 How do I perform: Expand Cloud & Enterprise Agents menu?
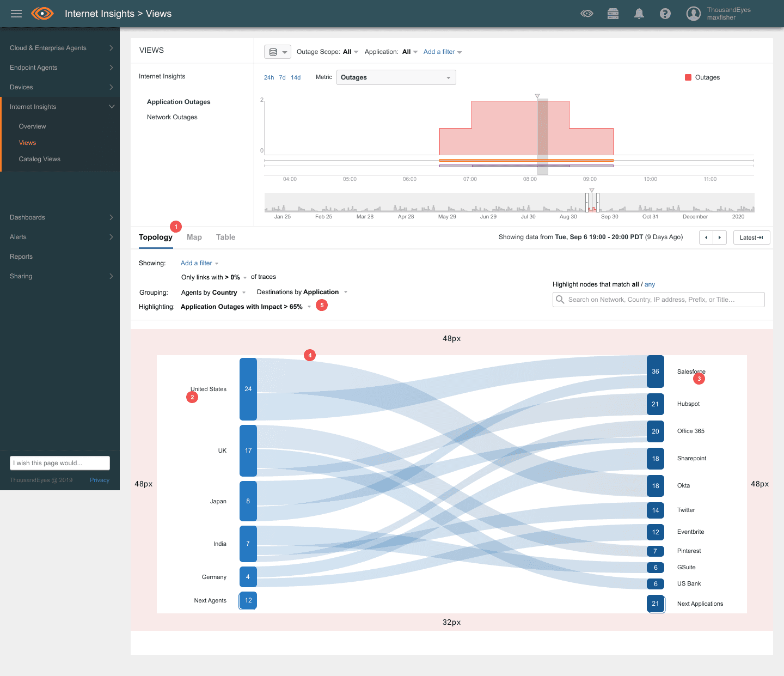click(60, 48)
